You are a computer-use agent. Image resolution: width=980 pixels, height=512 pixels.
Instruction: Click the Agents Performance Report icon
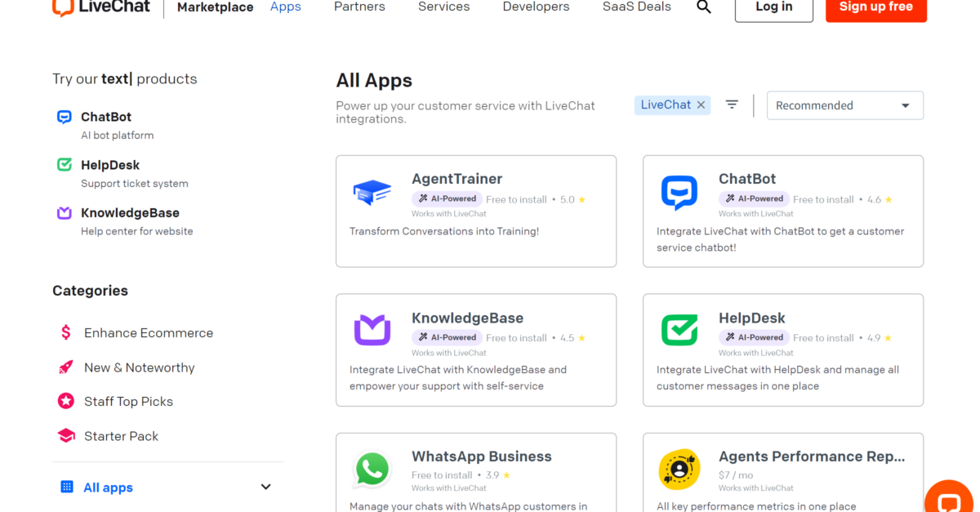679,469
